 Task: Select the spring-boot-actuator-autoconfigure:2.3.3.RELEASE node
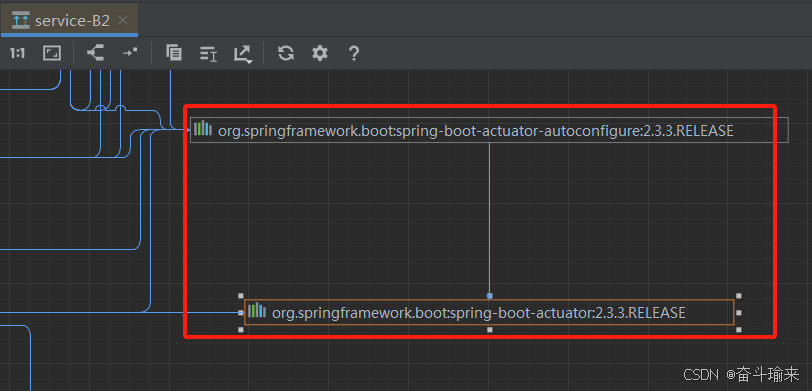coord(489,130)
